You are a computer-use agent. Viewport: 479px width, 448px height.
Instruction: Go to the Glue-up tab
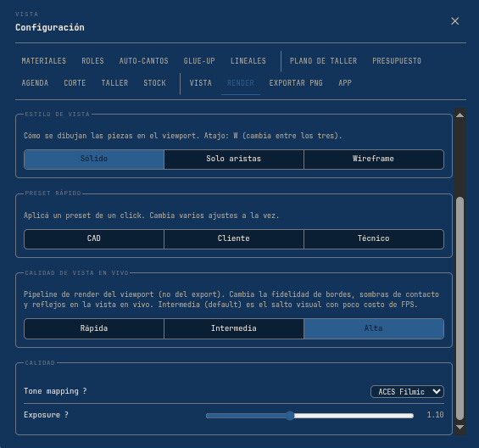click(199, 61)
